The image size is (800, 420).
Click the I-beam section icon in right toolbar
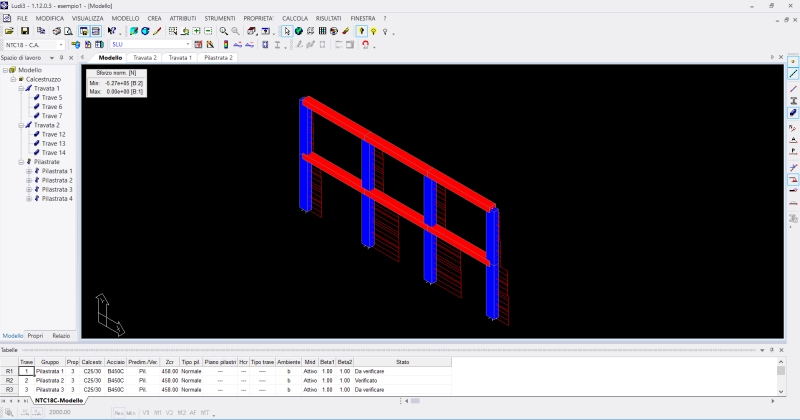tap(794, 101)
